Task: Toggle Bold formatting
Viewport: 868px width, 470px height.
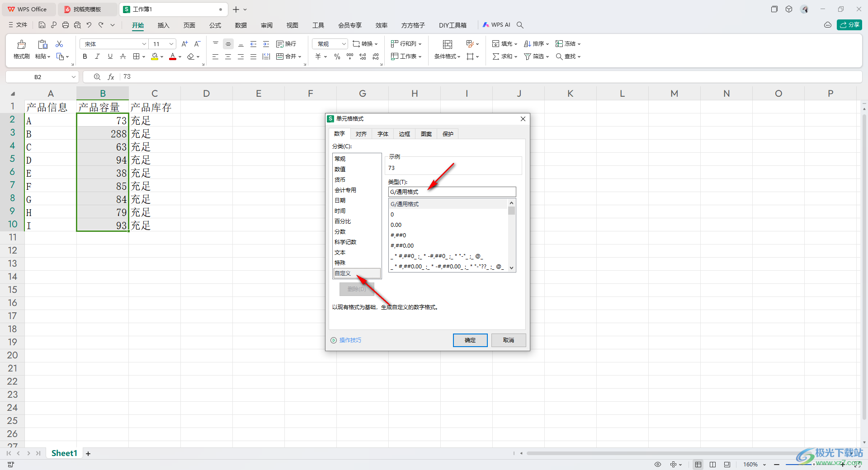Action: point(85,56)
